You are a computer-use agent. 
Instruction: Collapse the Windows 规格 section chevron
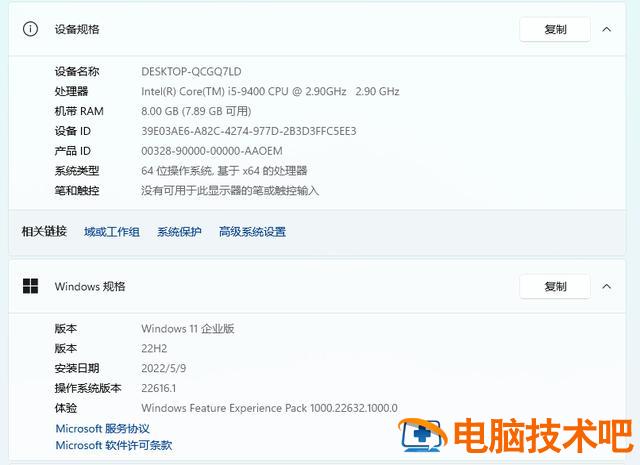click(607, 287)
